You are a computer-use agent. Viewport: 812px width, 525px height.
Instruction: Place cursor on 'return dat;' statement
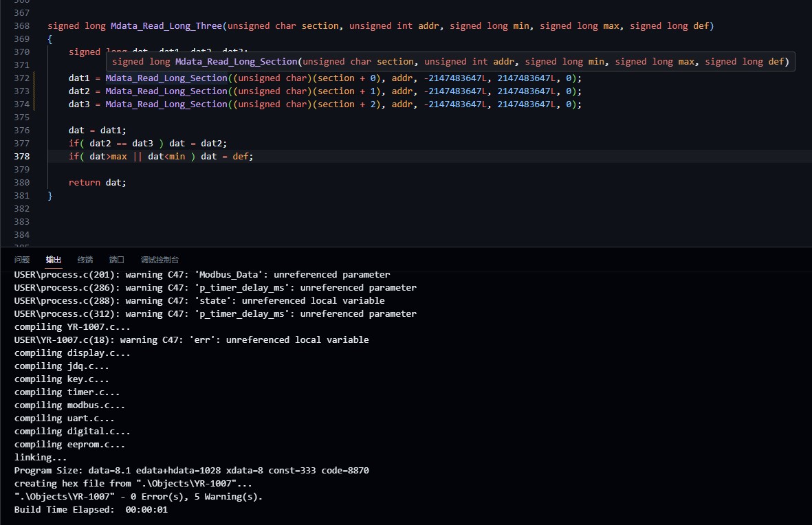point(98,182)
